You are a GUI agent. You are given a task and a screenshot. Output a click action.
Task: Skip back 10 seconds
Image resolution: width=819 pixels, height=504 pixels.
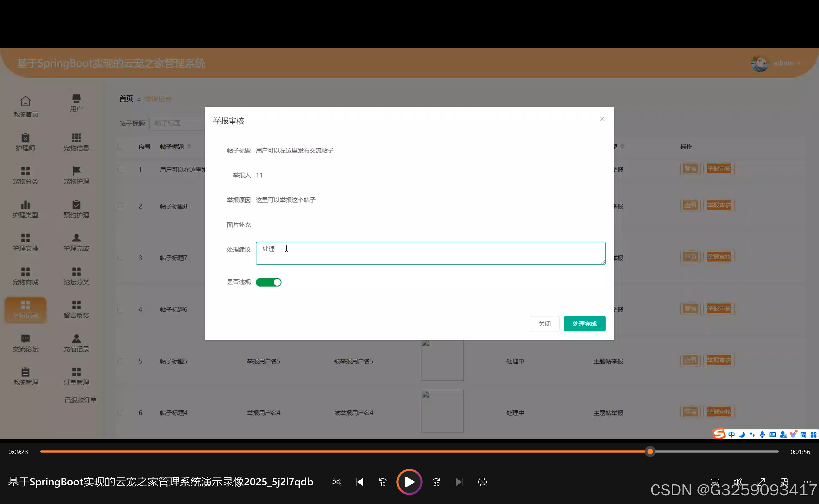tap(382, 482)
